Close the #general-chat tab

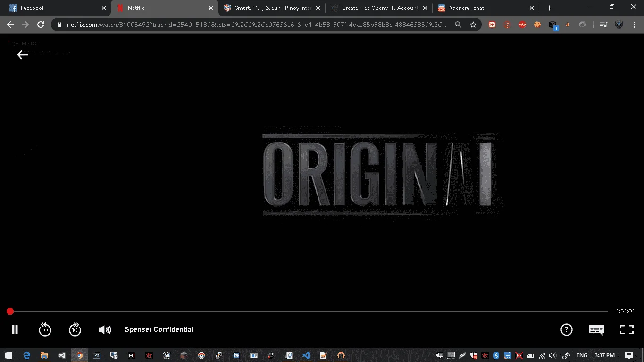coord(532,8)
